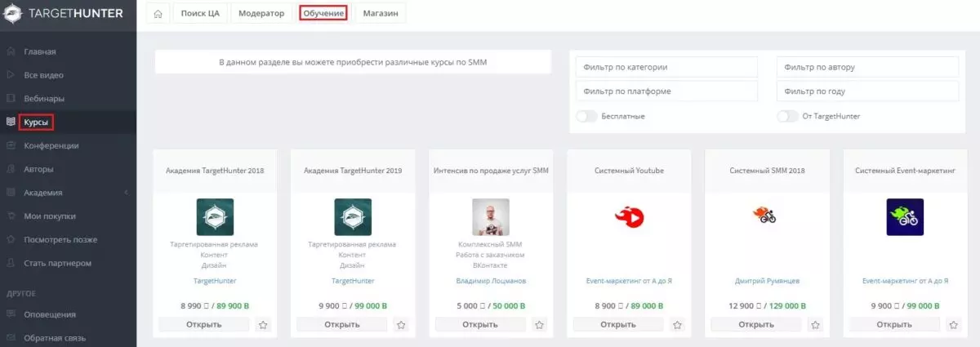Open the Интенсив по продаже услуг SMM course
980x347 pixels.
pos(479,324)
